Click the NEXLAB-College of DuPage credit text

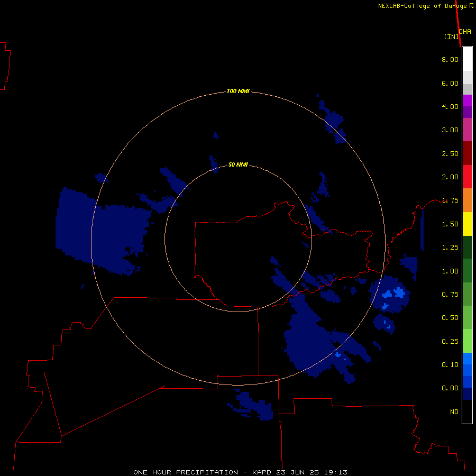pyautogui.click(x=426, y=6)
